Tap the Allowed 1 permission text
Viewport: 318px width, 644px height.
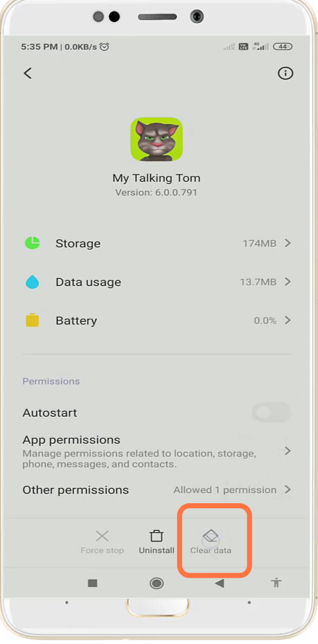[225, 490]
